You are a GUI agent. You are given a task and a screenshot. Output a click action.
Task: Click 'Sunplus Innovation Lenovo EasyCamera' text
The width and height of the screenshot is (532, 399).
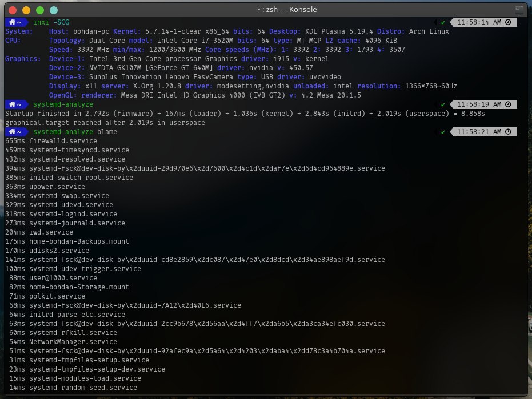(161, 77)
